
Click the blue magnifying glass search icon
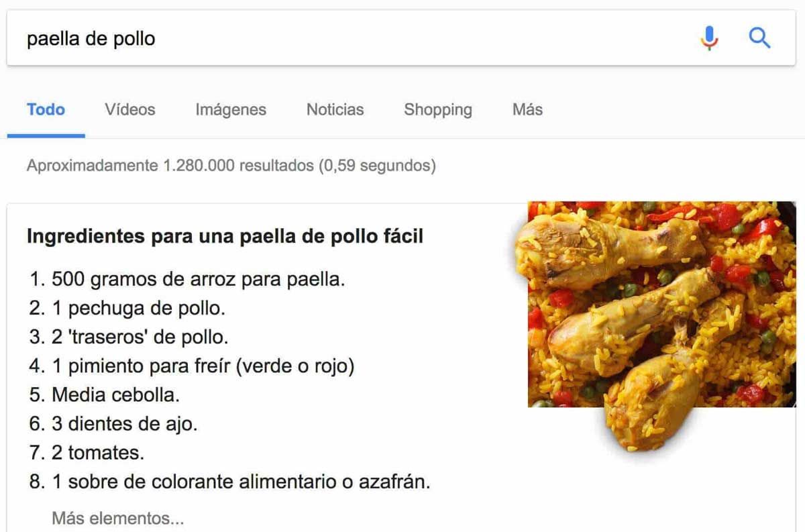coord(759,38)
